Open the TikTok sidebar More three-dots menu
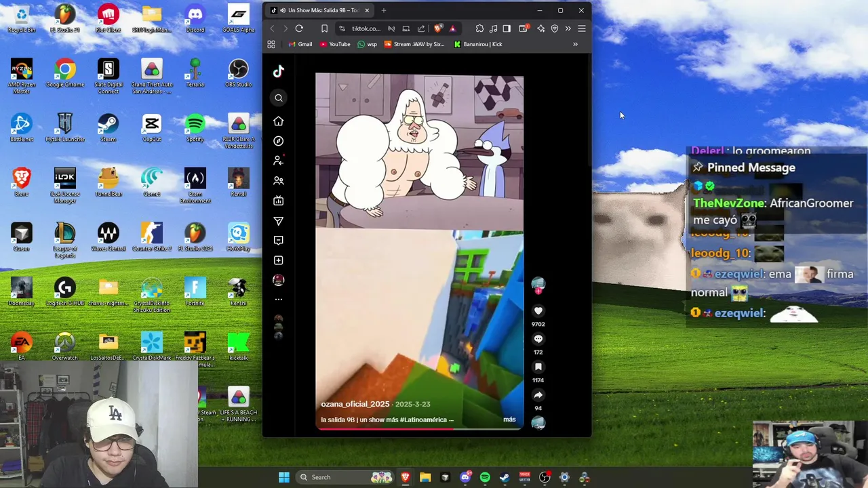The width and height of the screenshot is (868, 488). pos(278,299)
